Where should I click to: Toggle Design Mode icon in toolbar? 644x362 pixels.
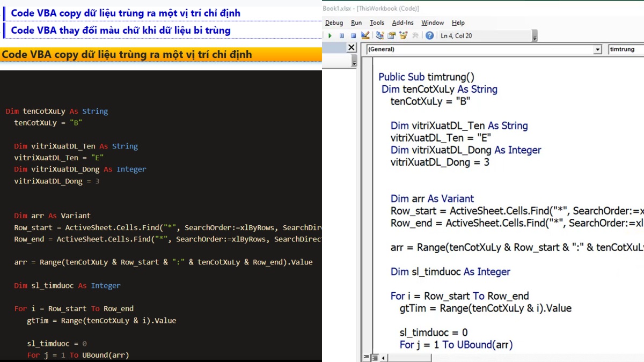[365, 35]
